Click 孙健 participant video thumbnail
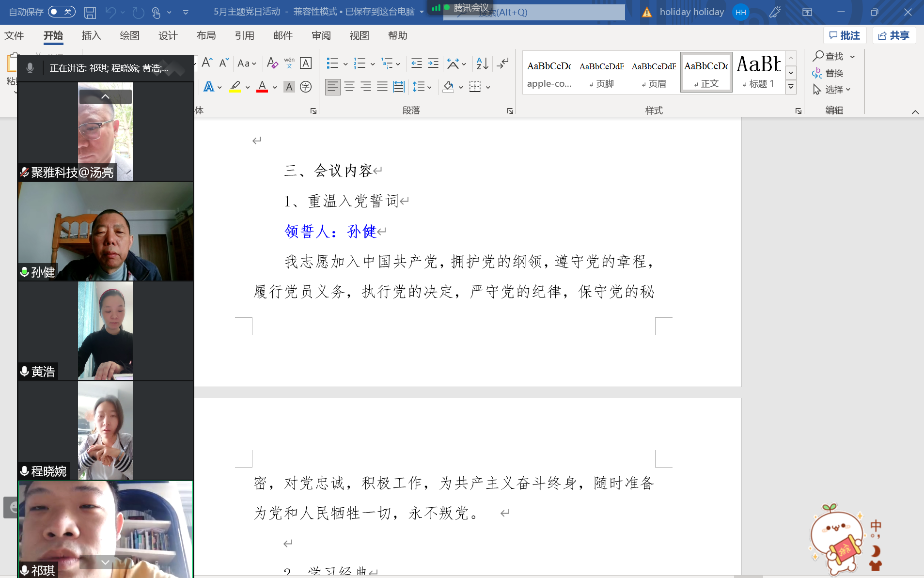The height and width of the screenshot is (578, 924). [106, 232]
